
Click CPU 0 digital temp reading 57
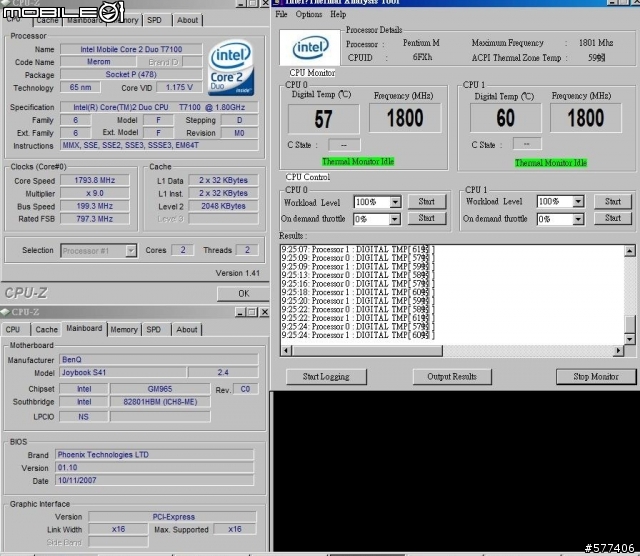coord(324,119)
